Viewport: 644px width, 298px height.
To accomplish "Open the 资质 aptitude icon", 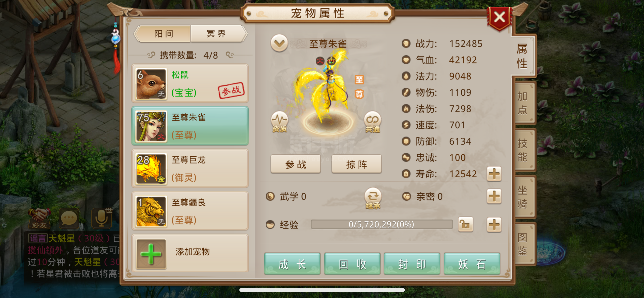I will point(279,122).
